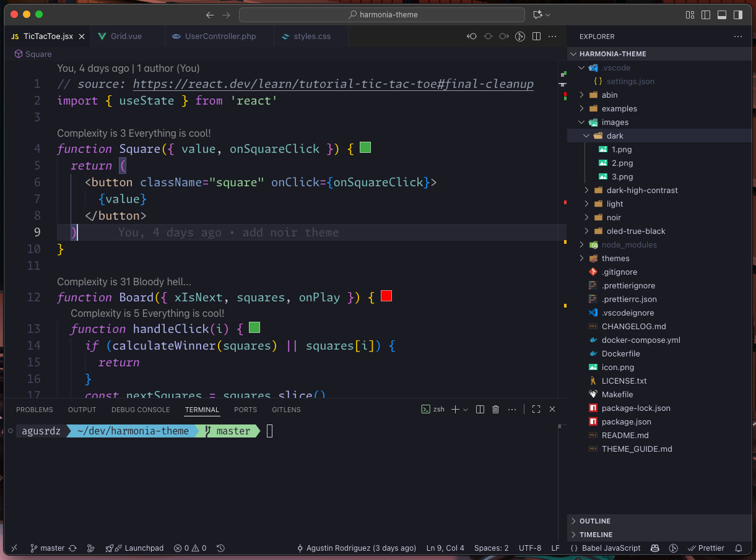Click green complexity swatch on Square function line
Viewport: 756px width, 560px height.
365,147
